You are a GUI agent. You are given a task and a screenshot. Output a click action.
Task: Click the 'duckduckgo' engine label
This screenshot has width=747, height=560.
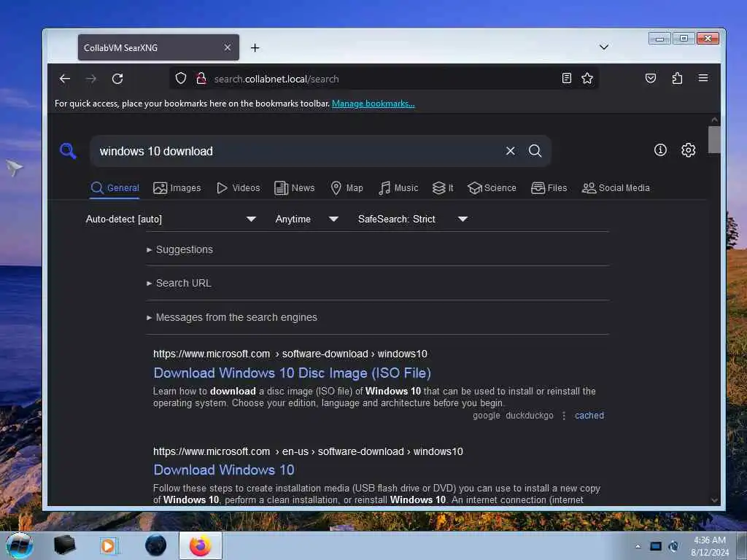click(x=530, y=416)
